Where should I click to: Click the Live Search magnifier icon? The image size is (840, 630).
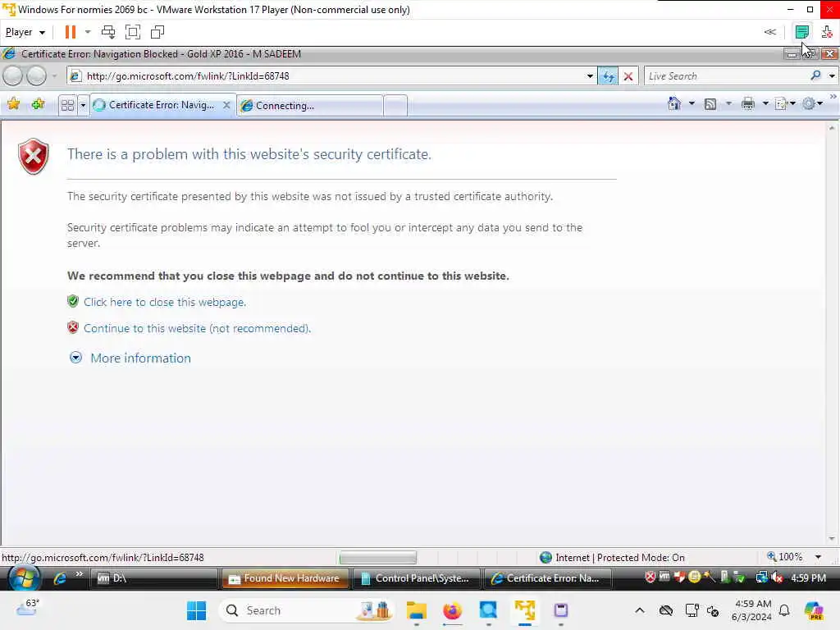tap(816, 75)
